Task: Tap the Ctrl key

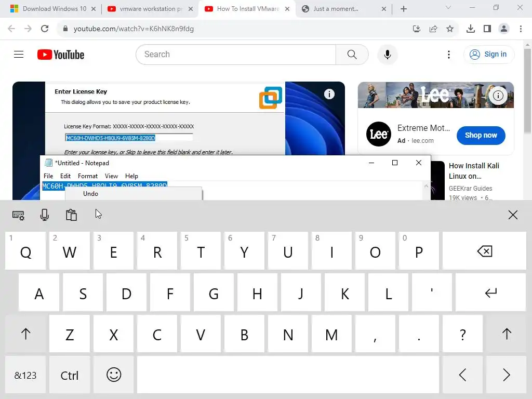Action: 70,375
